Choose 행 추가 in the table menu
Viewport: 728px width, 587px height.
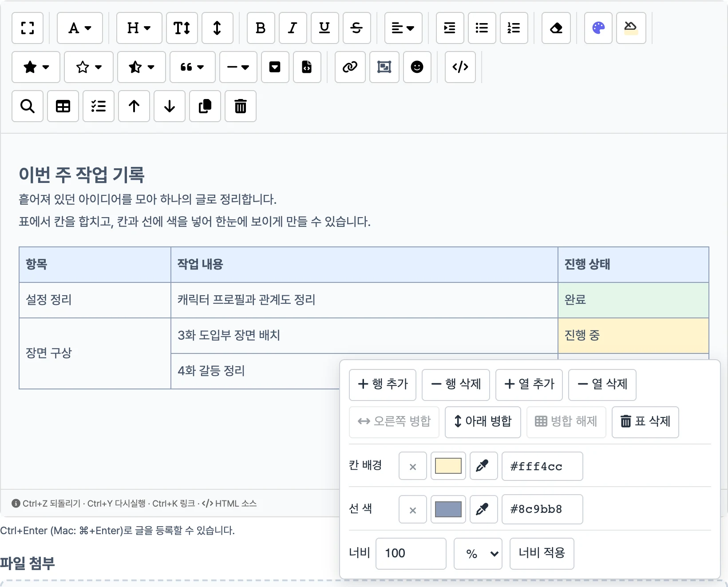(x=383, y=385)
